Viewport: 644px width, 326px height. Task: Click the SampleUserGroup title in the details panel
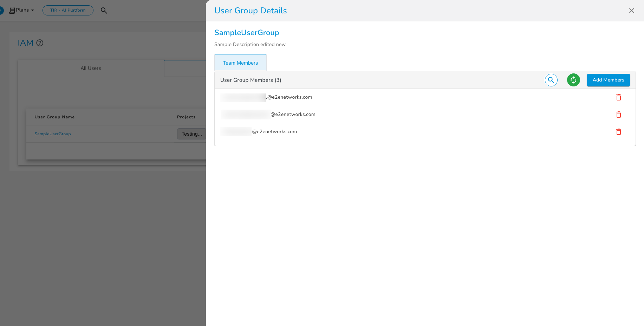click(x=247, y=33)
